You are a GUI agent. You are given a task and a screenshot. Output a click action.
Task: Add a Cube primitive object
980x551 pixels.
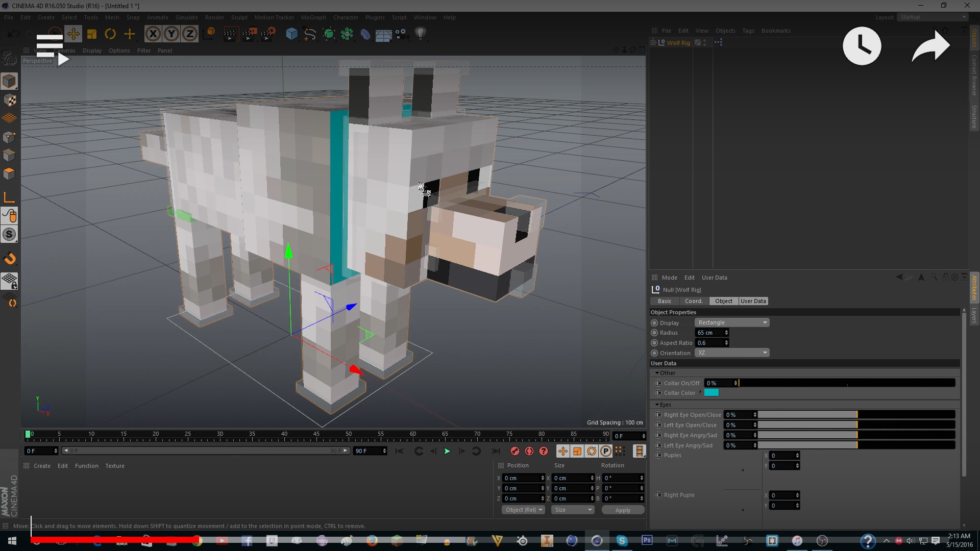click(x=291, y=34)
